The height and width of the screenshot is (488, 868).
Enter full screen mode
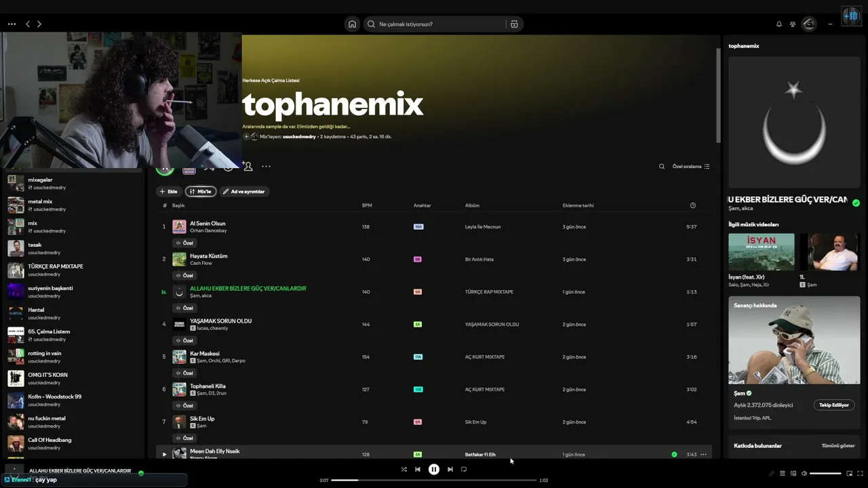[x=861, y=473]
